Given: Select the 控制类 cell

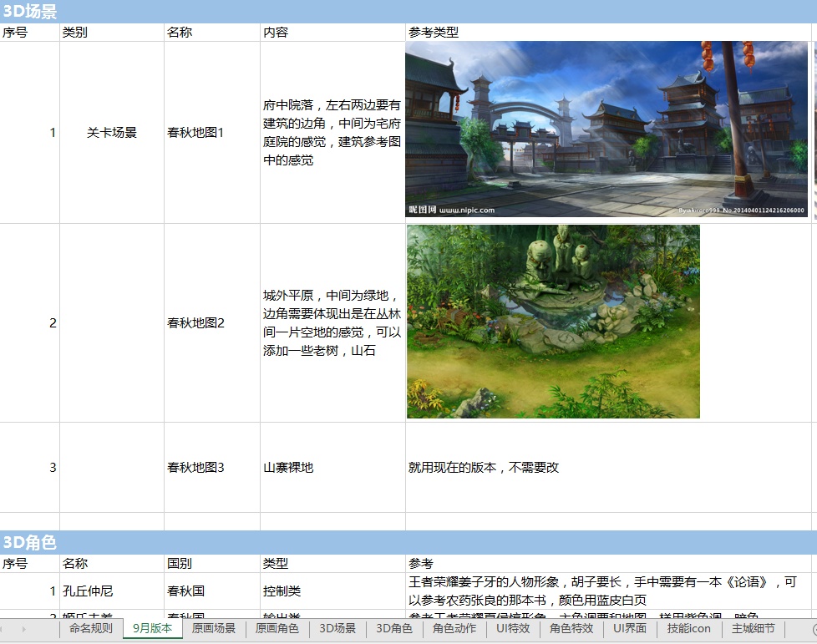Looking at the screenshot, I should (x=333, y=591).
